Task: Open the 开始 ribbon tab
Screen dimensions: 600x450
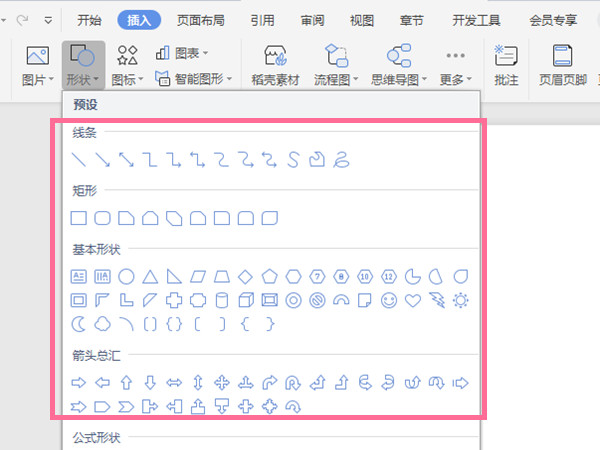Action: tap(89, 20)
